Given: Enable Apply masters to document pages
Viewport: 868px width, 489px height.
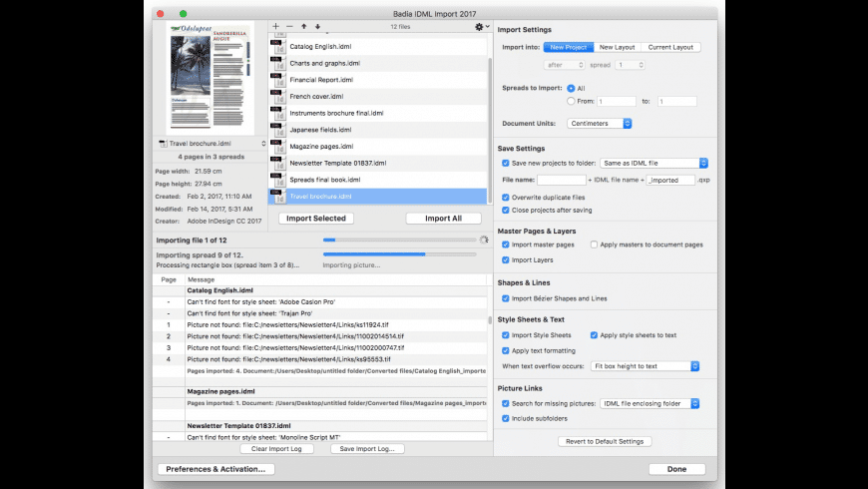Looking at the screenshot, I should click(x=594, y=244).
